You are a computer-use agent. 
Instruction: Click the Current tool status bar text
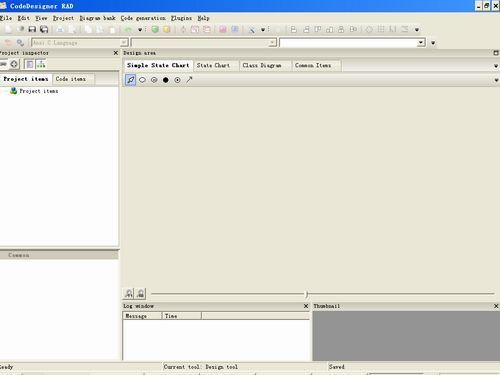(201, 367)
